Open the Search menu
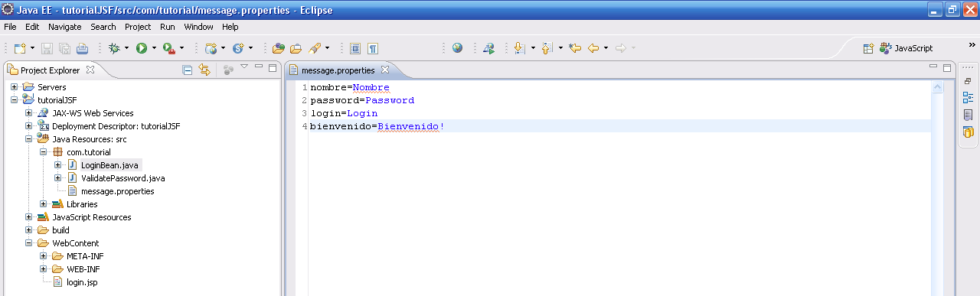The height and width of the screenshot is (296, 980). [x=103, y=27]
